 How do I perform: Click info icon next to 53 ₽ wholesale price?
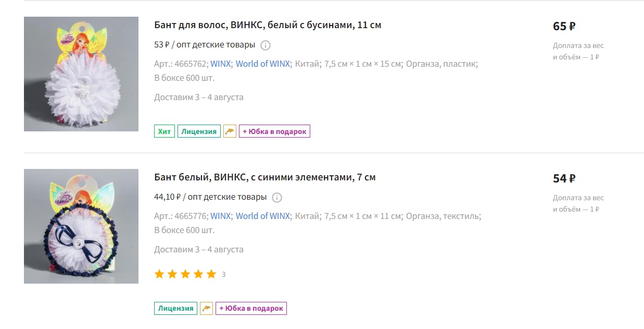click(266, 45)
